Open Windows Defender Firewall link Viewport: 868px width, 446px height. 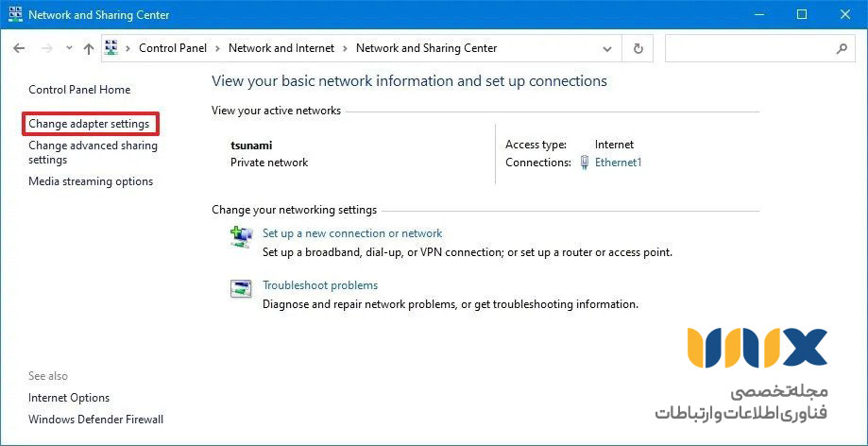pyautogui.click(x=95, y=419)
